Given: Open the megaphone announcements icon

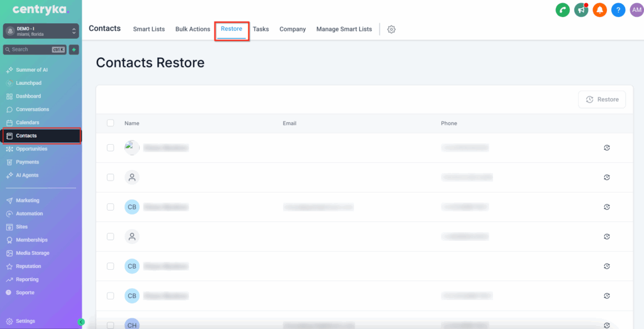Looking at the screenshot, I should tap(581, 10).
